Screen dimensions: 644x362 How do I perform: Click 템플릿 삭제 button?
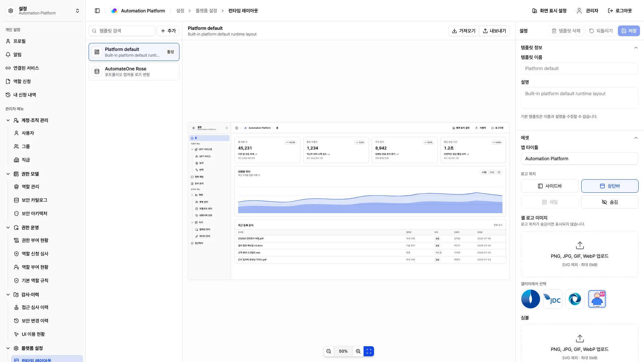click(566, 31)
